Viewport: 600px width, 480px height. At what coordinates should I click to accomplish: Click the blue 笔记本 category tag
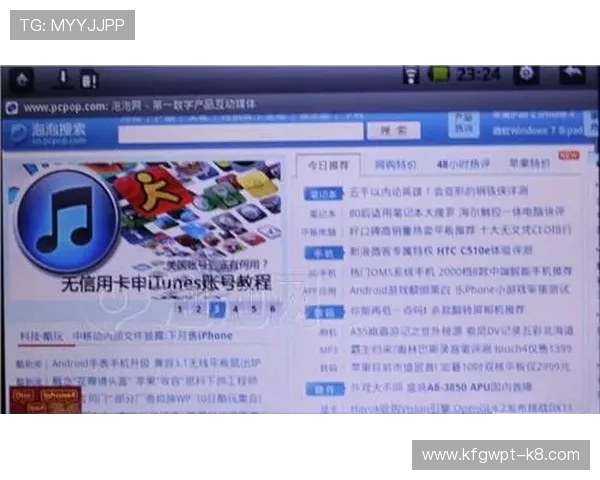324,194
